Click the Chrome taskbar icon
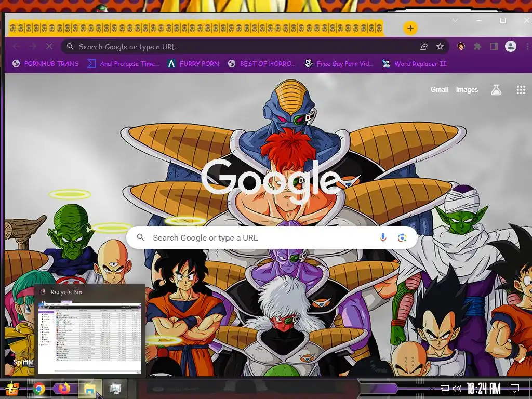Image resolution: width=532 pixels, height=399 pixels. tap(39, 389)
